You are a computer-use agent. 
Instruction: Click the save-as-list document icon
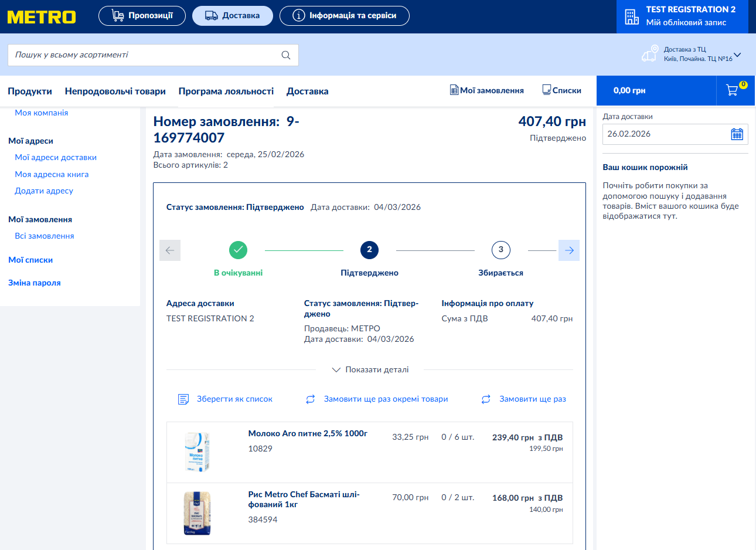pos(183,399)
